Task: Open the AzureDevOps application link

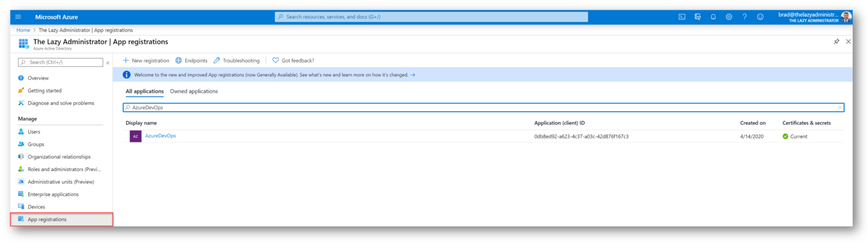Action: 160,136
